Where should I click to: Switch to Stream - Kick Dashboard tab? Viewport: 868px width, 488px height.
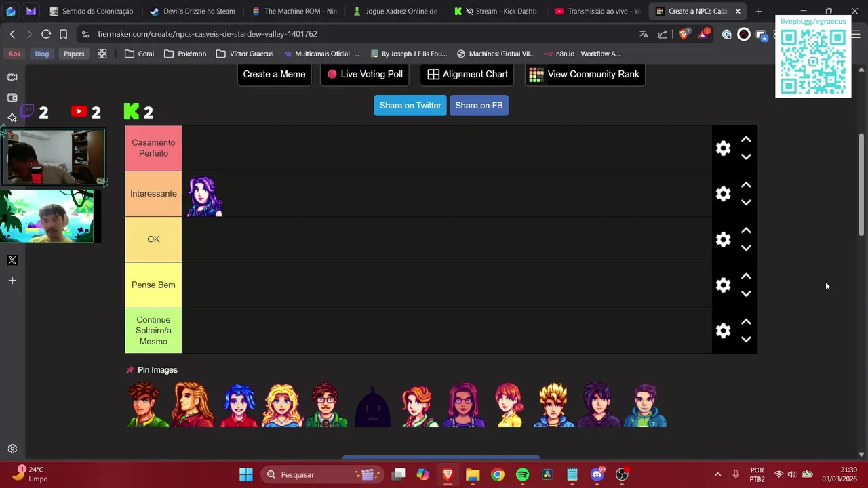pyautogui.click(x=496, y=11)
